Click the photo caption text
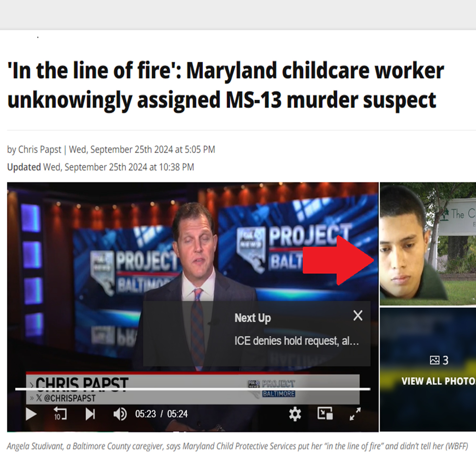 click(x=237, y=446)
